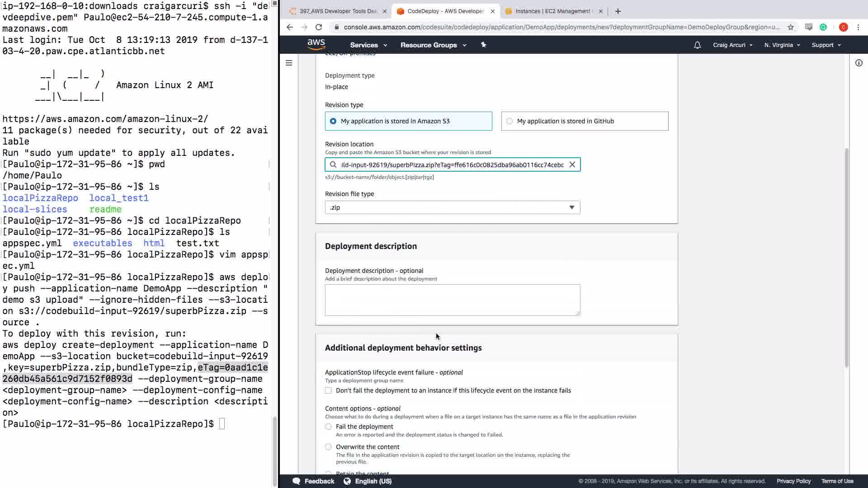This screenshot has width=868, height=488.
Task: Select 'Fail the deployment' radio option
Action: tap(328, 427)
